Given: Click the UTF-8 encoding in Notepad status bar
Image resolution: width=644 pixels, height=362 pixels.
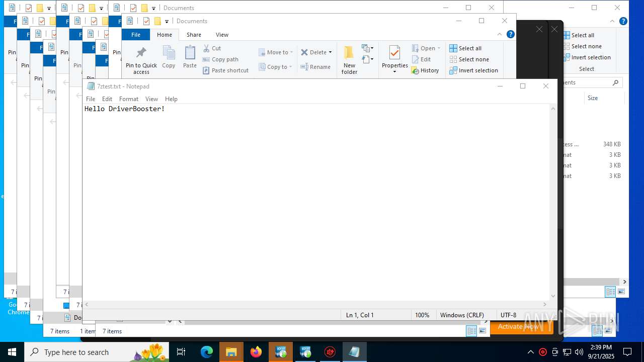Looking at the screenshot, I should tap(508, 315).
